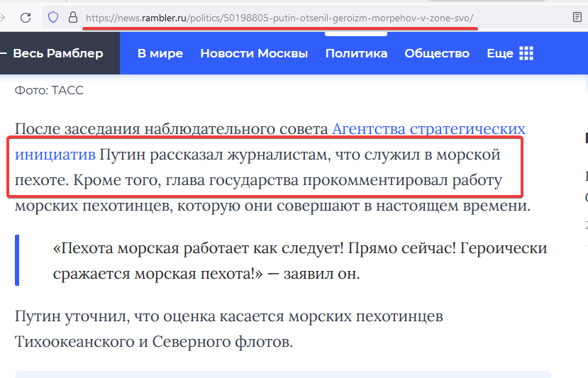Click the tracking protection shield icon

53,17
